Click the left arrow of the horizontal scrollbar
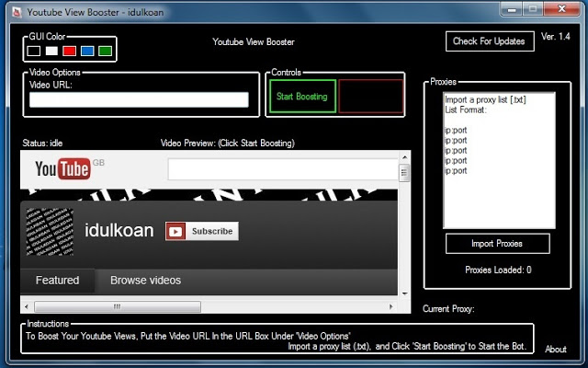 click(28, 307)
